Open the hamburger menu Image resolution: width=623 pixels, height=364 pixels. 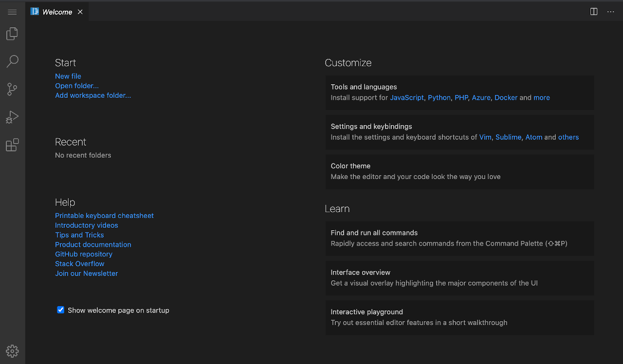click(12, 12)
